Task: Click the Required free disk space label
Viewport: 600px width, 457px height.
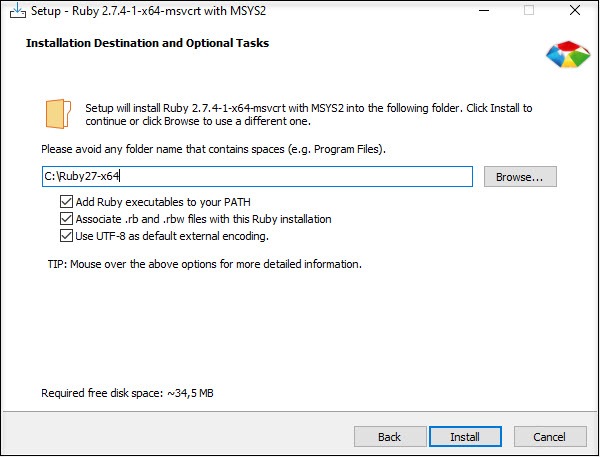Action: (127, 393)
